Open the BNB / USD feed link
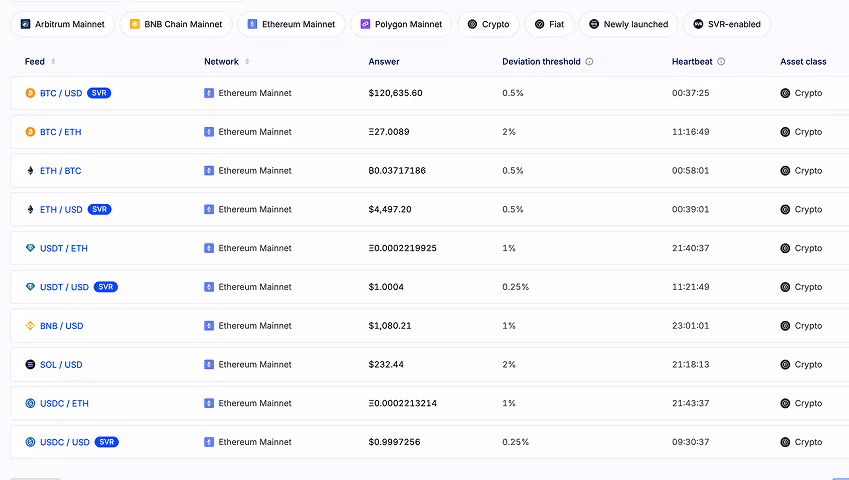Viewport: 849px width, 480px height. (62, 326)
